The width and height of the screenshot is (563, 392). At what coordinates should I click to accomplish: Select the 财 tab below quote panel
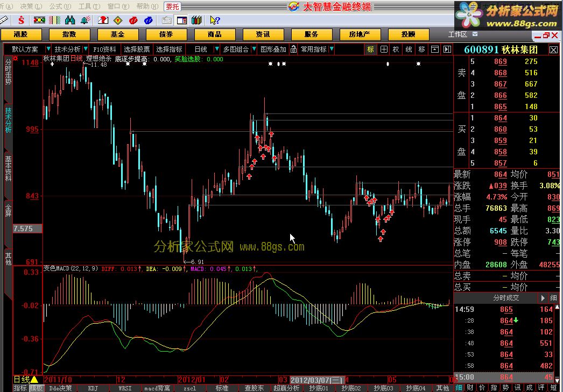click(x=470, y=388)
